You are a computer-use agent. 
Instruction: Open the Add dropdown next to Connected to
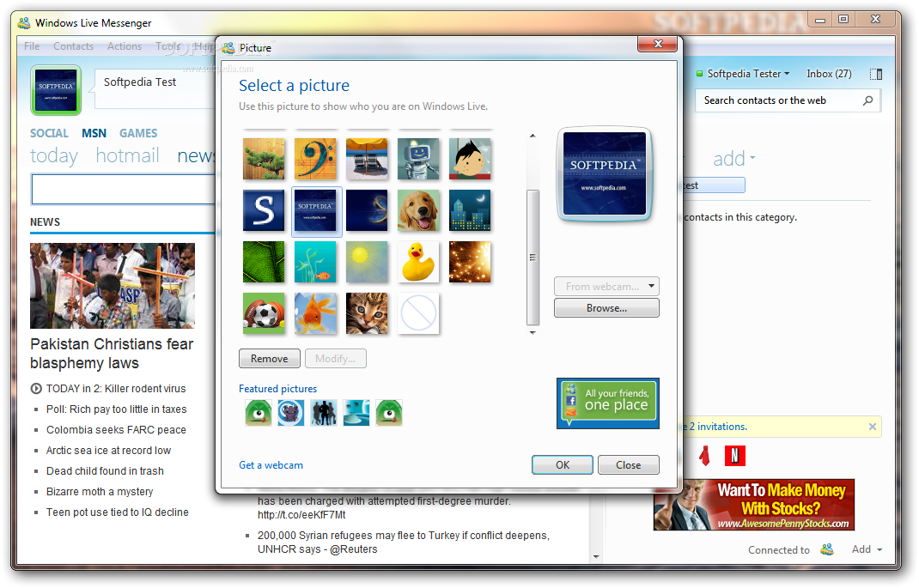click(x=867, y=549)
